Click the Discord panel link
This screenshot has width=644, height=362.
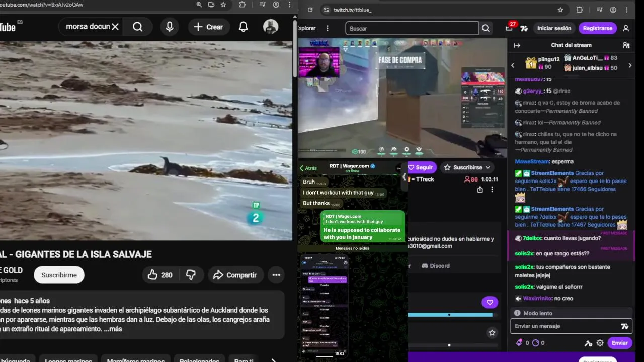coord(436,266)
